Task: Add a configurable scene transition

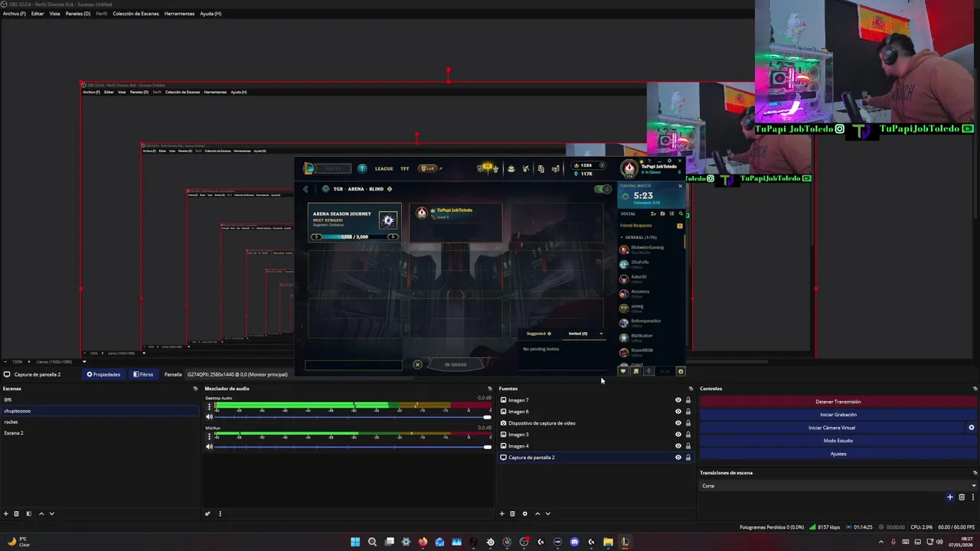Action: click(950, 497)
